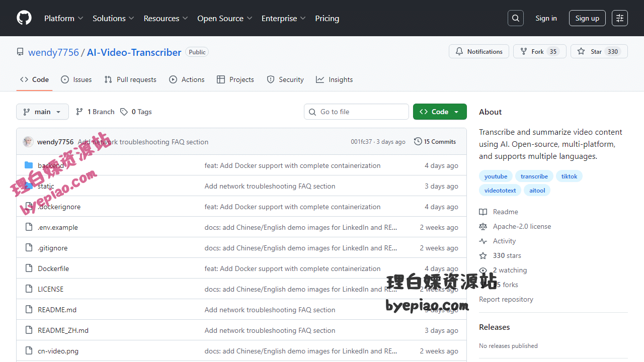Select the scale icon beside Apache-2.0 license
This screenshot has height=362, width=644.
[483, 227]
